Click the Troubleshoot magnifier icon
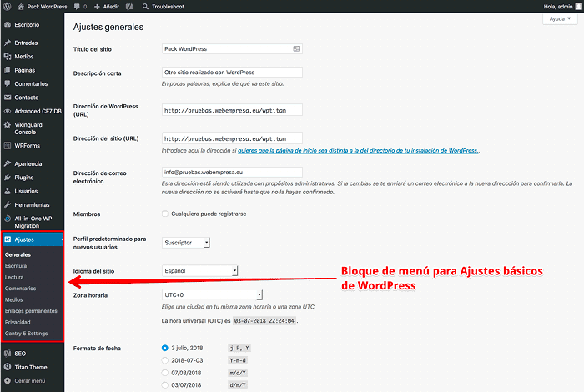Image resolution: width=584 pixels, height=392 pixels. [x=145, y=7]
